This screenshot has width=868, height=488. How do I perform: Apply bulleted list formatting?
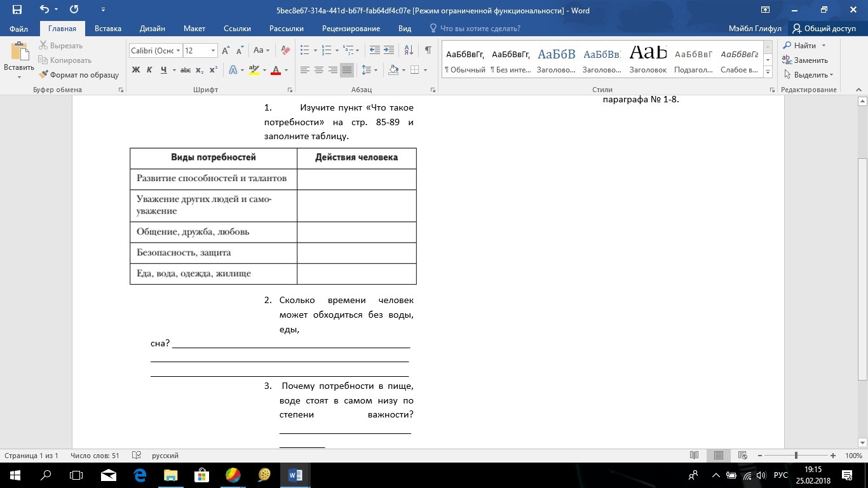coord(305,50)
